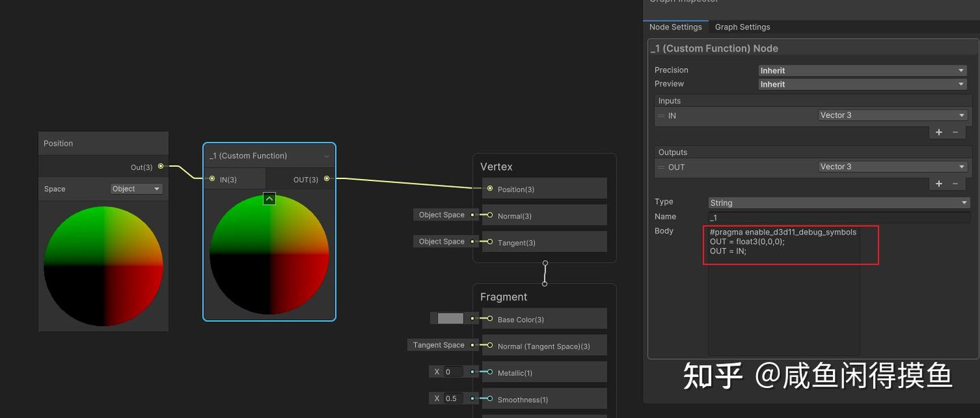Image resolution: width=980 pixels, height=418 pixels.
Task: Click the minus button under Outputs
Action: [955, 183]
